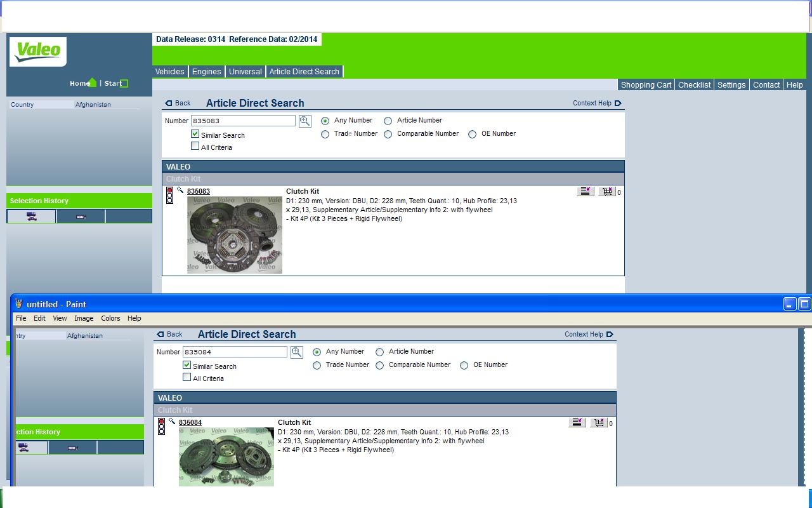The width and height of the screenshot is (812, 508).
Task: Open the Shopping Cart page
Action: click(x=646, y=85)
